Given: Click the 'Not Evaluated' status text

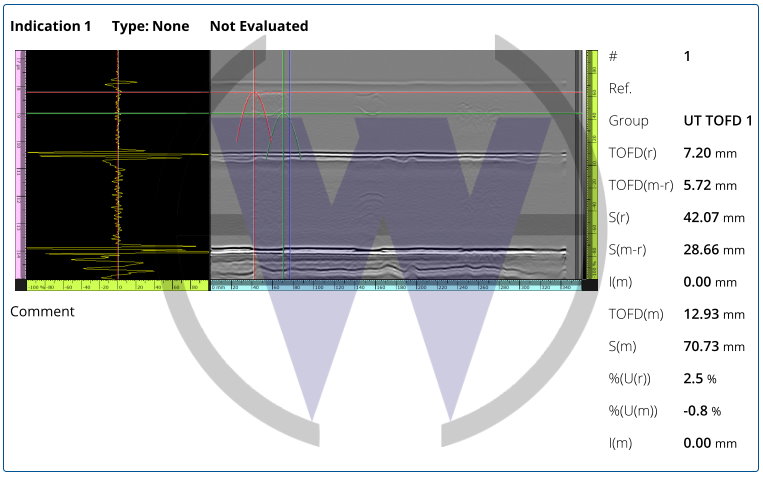Looking at the screenshot, I should [259, 26].
